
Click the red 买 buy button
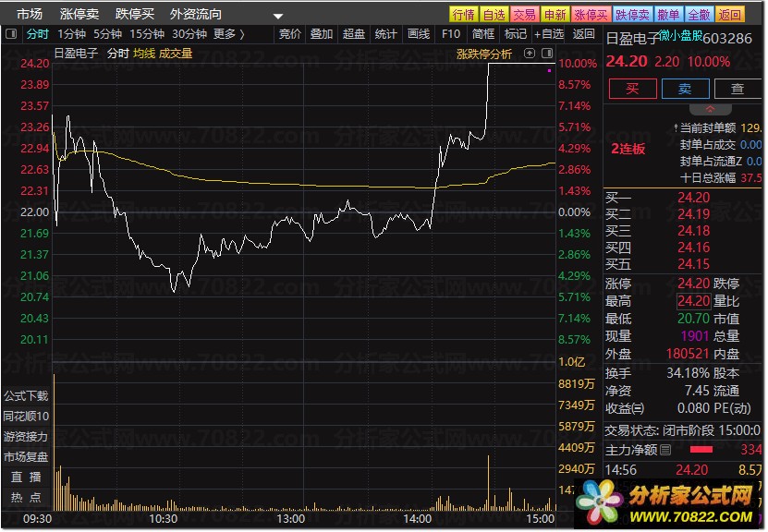click(x=632, y=89)
